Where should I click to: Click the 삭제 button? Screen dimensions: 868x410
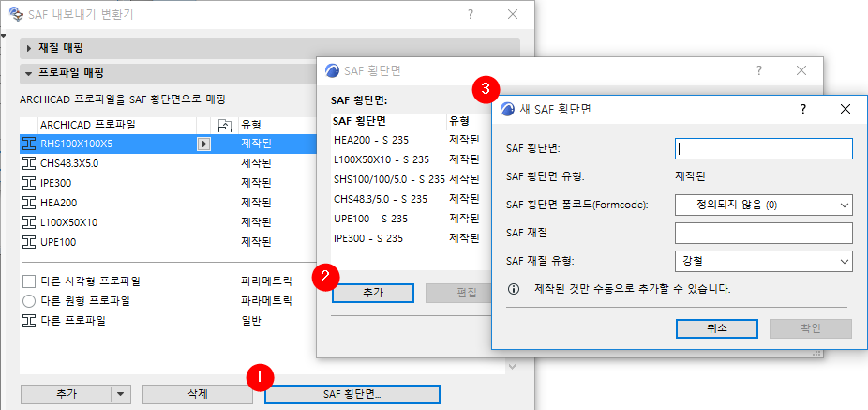(198, 394)
